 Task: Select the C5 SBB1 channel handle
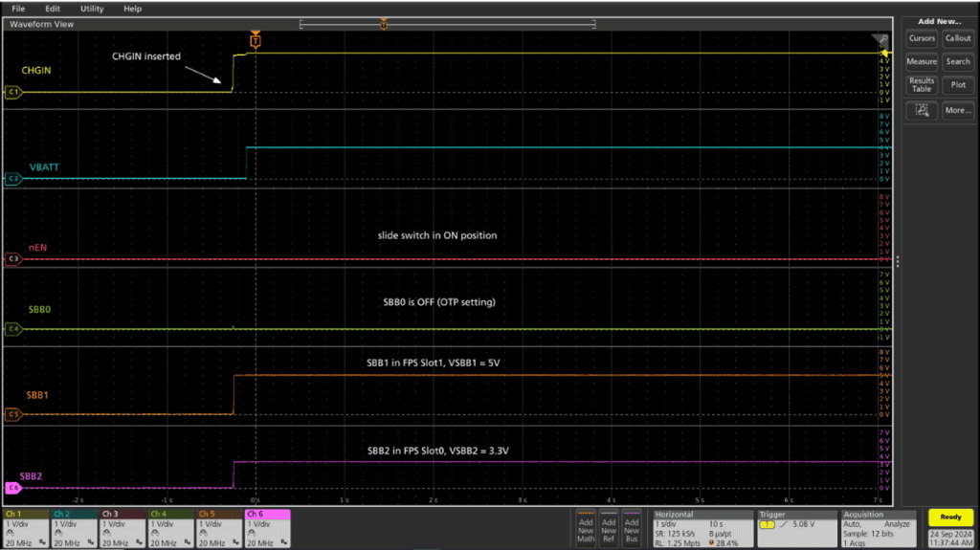(x=12, y=415)
